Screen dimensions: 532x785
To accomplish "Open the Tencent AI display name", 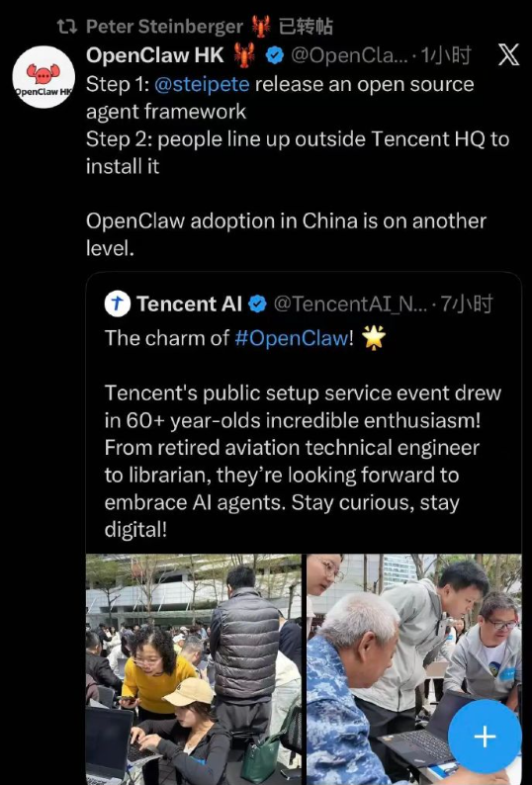I will pos(189,304).
